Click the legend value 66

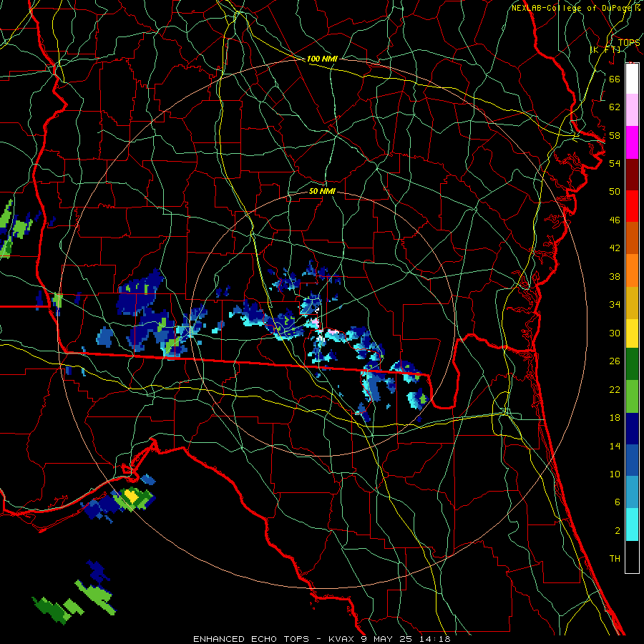(x=615, y=79)
